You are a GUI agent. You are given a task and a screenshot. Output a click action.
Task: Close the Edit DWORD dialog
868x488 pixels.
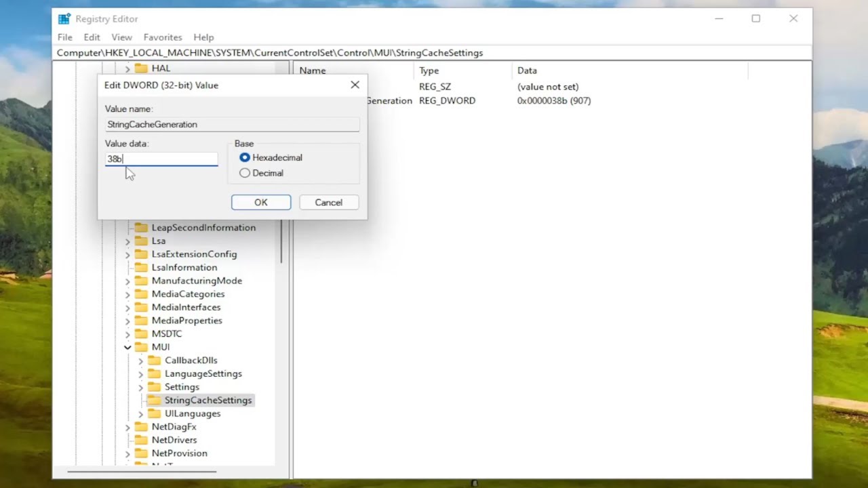coord(355,85)
